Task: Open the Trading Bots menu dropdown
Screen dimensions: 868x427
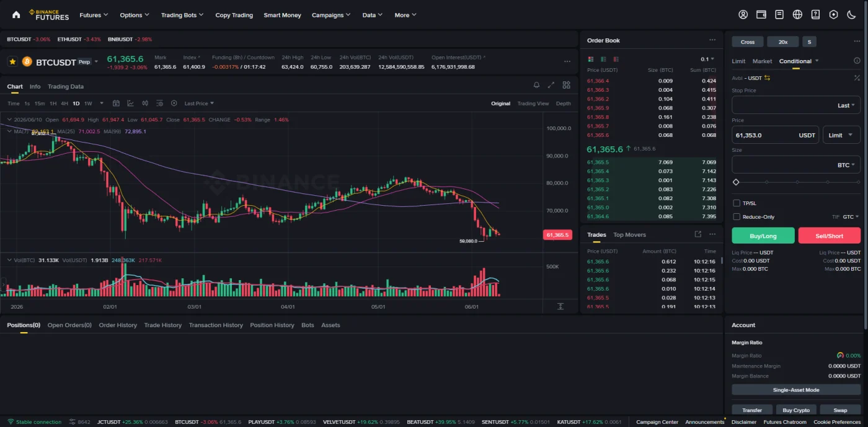Action: [182, 15]
